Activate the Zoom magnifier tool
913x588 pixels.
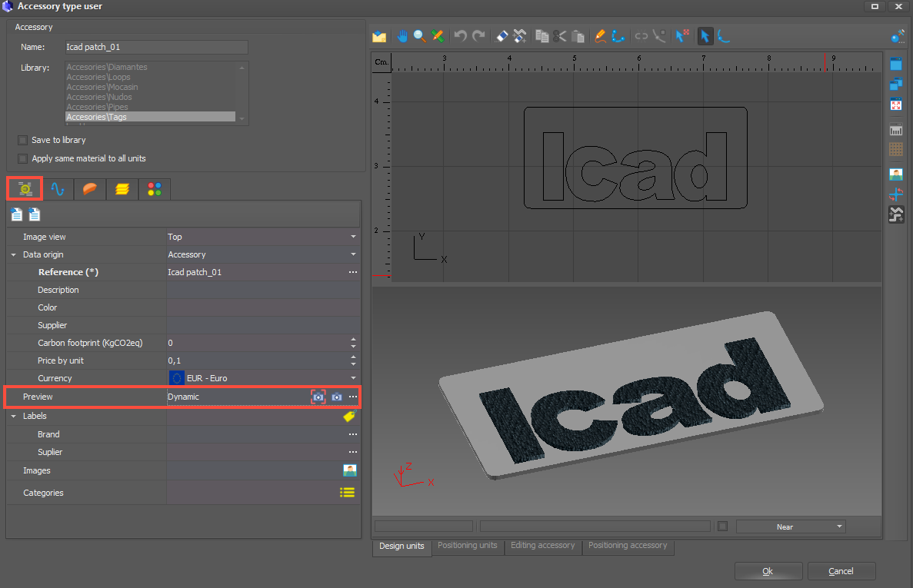point(420,36)
